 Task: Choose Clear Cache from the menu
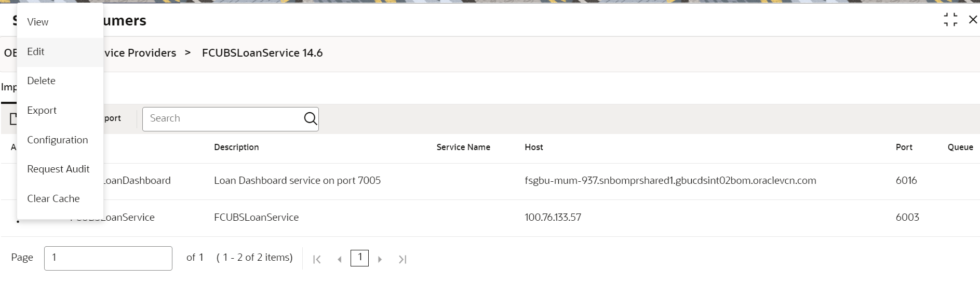coord(53,199)
